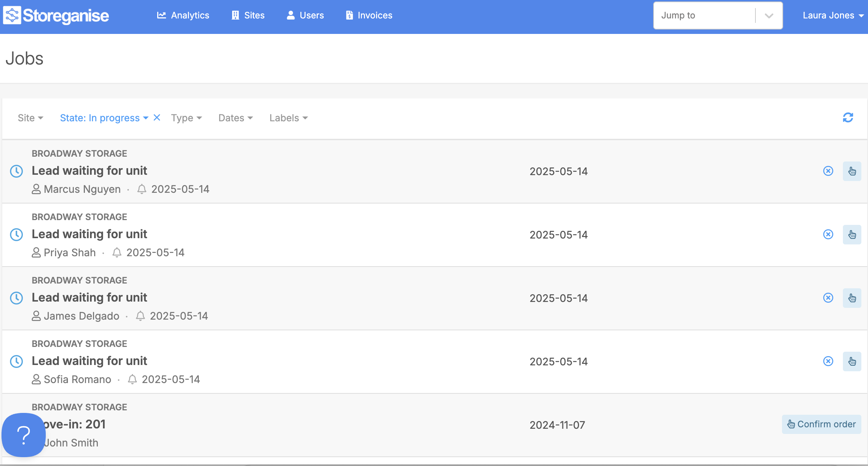Click bell reminder icon in Sofia Romano row
The image size is (868, 466).
[132, 379]
